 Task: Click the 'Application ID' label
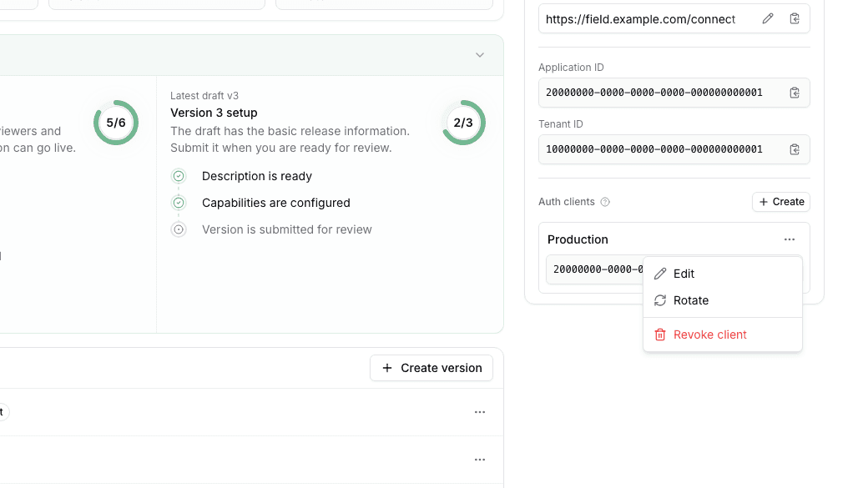(571, 68)
